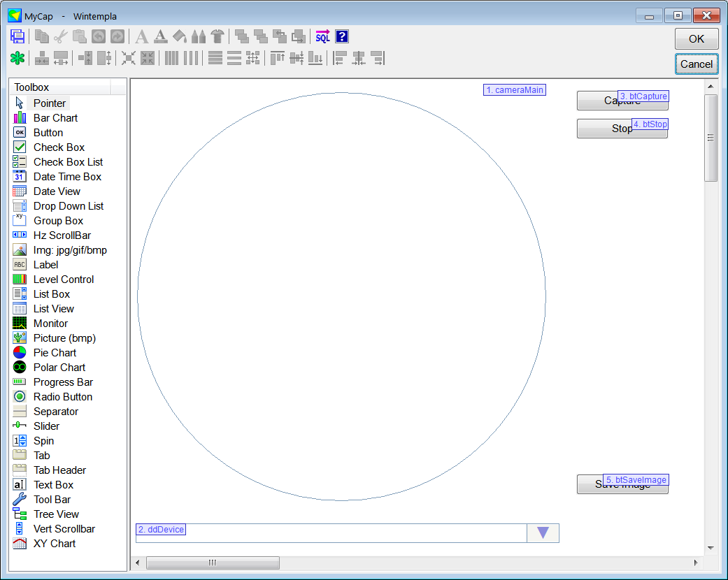Click the OK button
This screenshot has height=580, width=728.
[697, 39]
